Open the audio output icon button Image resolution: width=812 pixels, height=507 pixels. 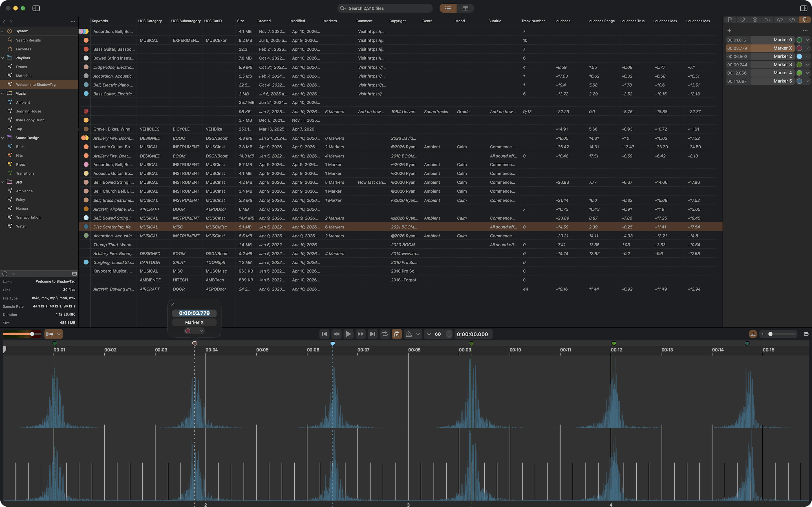click(x=50, y=334)
